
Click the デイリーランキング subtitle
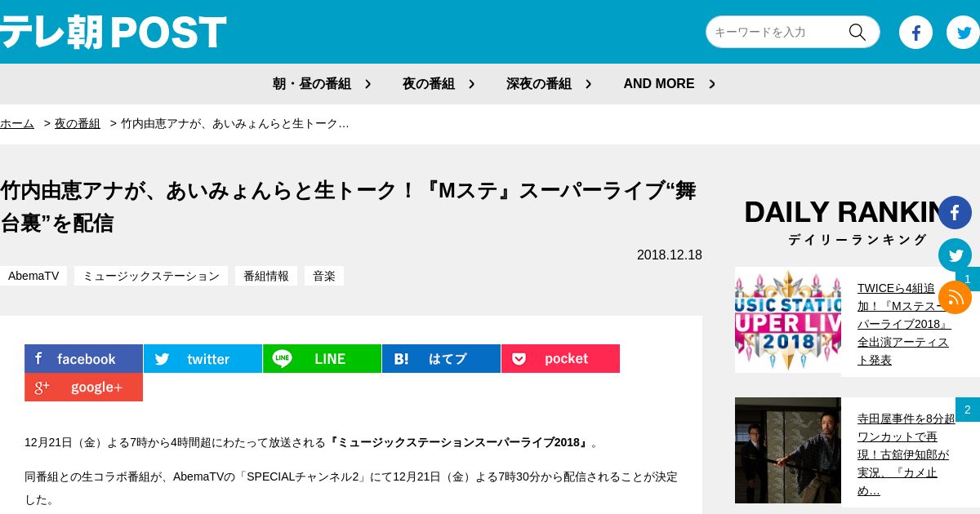(x=857, y=240)
